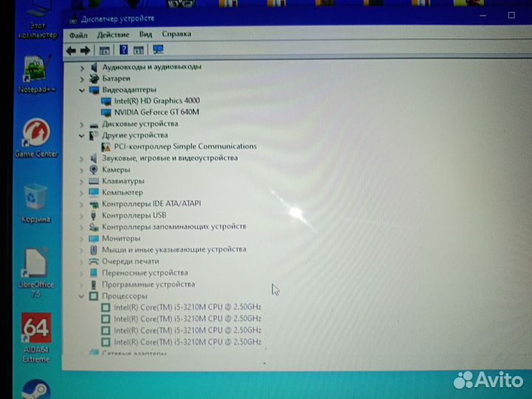Open the Вид menu

(x=146, y=35)
